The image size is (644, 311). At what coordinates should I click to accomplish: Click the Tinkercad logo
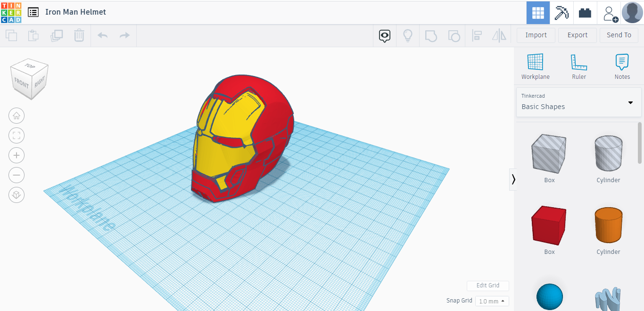click(x=11, y=12)
